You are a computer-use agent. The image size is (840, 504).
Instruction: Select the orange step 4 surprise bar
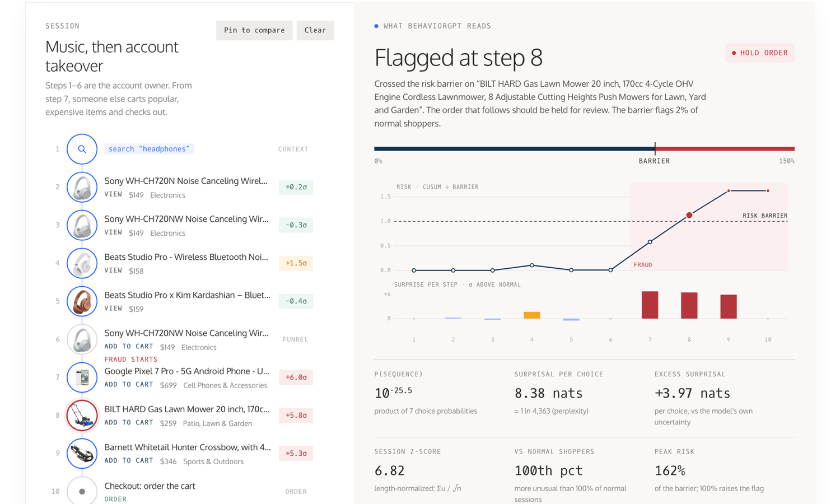click(532, 315)
